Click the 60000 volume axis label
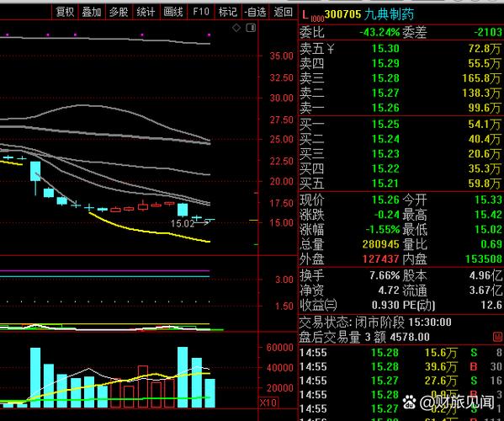 (x=280, y=348)
